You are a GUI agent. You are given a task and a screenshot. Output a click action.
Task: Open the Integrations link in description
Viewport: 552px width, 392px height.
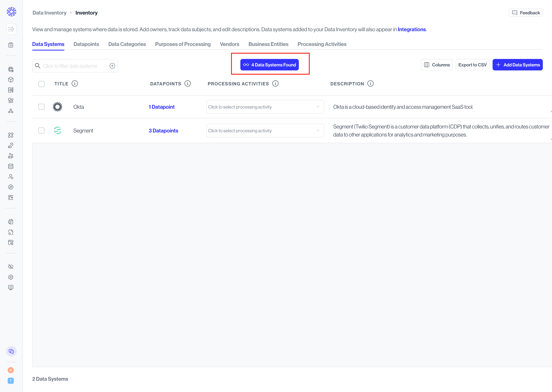(412, 29)
